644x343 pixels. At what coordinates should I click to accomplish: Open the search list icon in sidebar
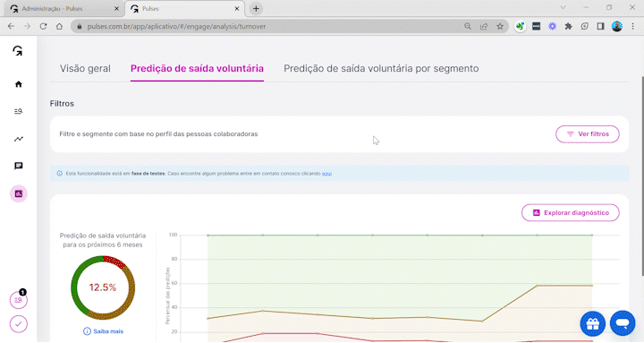click(18, 111)
